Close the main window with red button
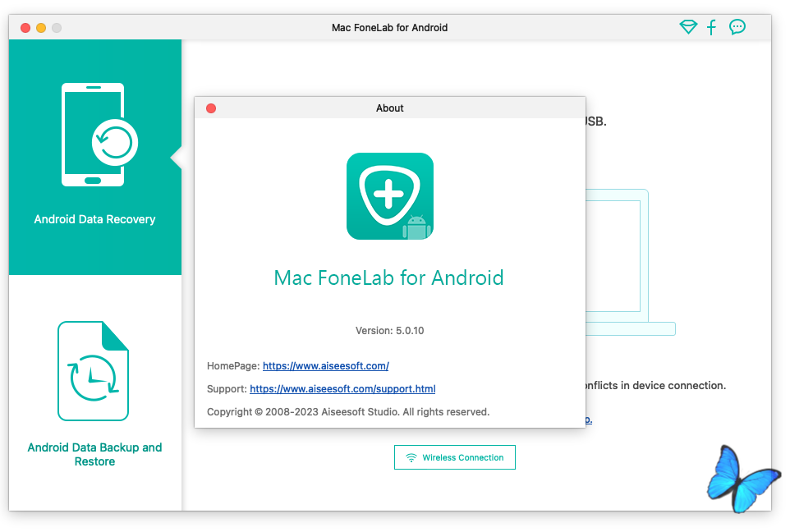Screen dimensions: 790x532 point(25,28)
